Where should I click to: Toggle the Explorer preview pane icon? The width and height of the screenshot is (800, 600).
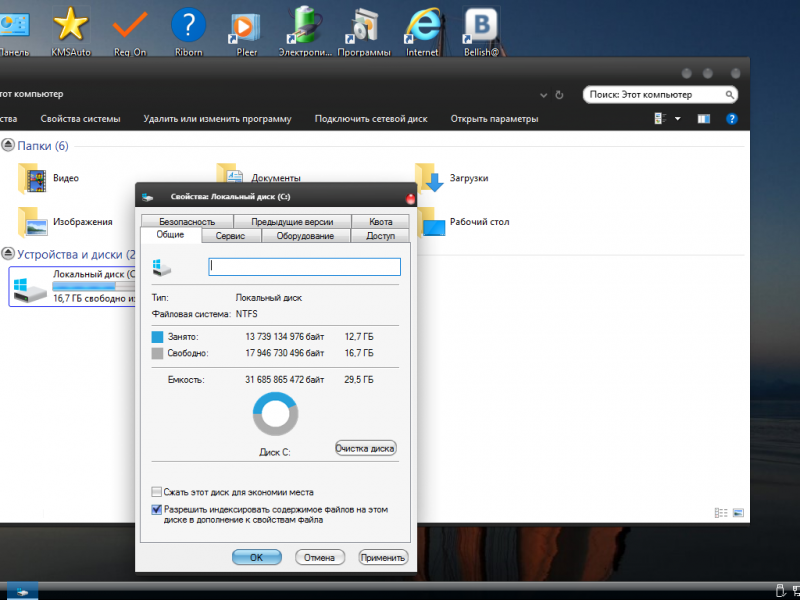coord(704,119)
